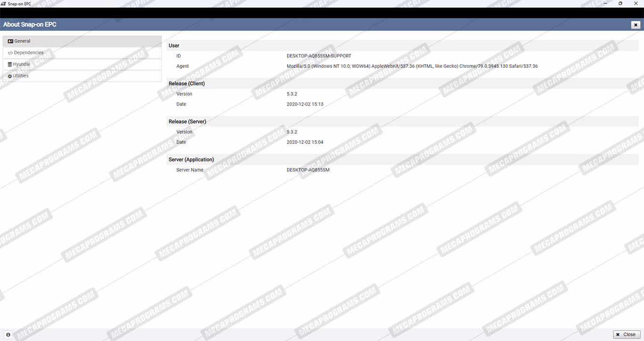The image size is (644, 341).
Task: Click the info icon in bottom-left corner
Action: [x=8, y=334]
